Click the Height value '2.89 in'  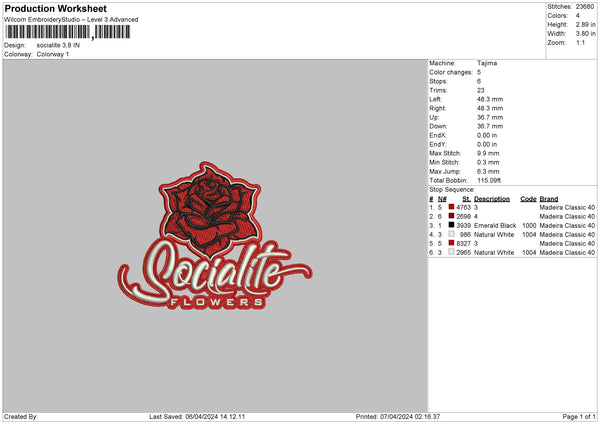click(x=585, y=24)
